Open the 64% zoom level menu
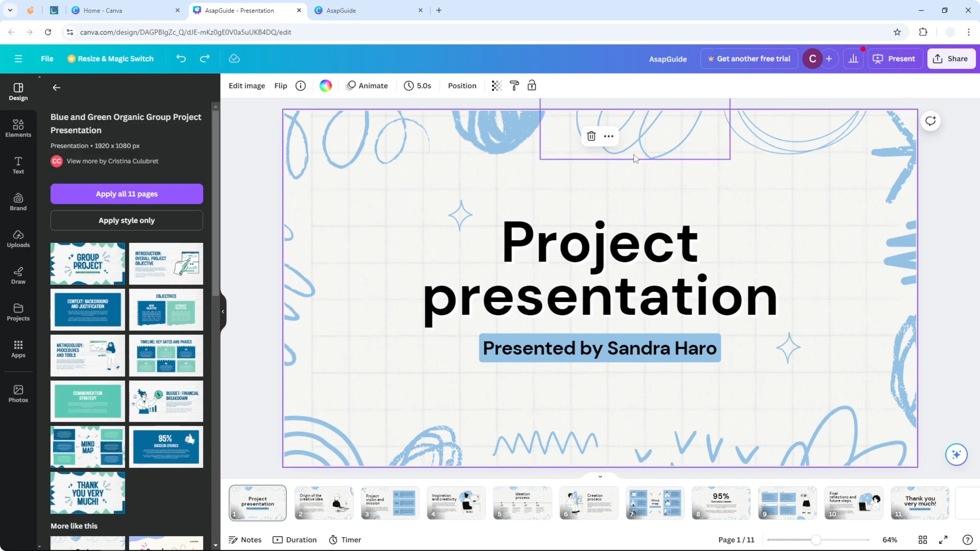The height and width of the screenshot is (551, 980). pos(890,540)
